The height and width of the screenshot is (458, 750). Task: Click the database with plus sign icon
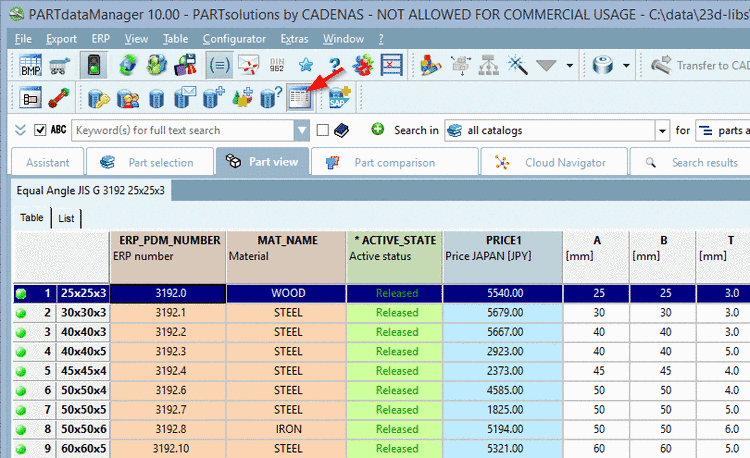(214, 98)
